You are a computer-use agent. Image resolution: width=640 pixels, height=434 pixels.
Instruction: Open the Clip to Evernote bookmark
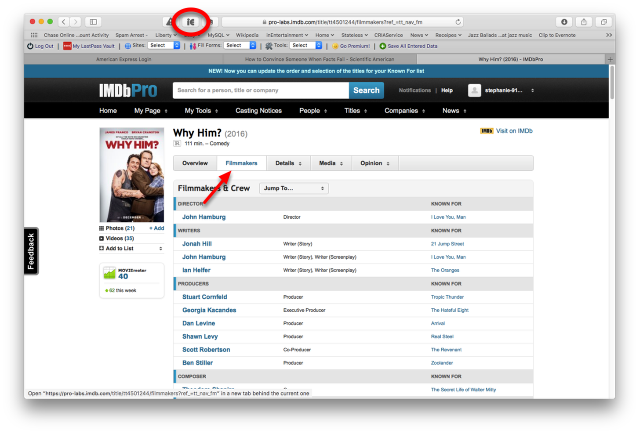coord(557,35)
